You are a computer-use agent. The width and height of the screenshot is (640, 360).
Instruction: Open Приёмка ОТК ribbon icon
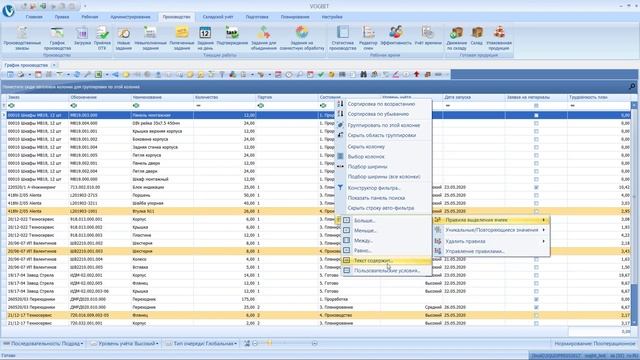click(x=102, y=38)
